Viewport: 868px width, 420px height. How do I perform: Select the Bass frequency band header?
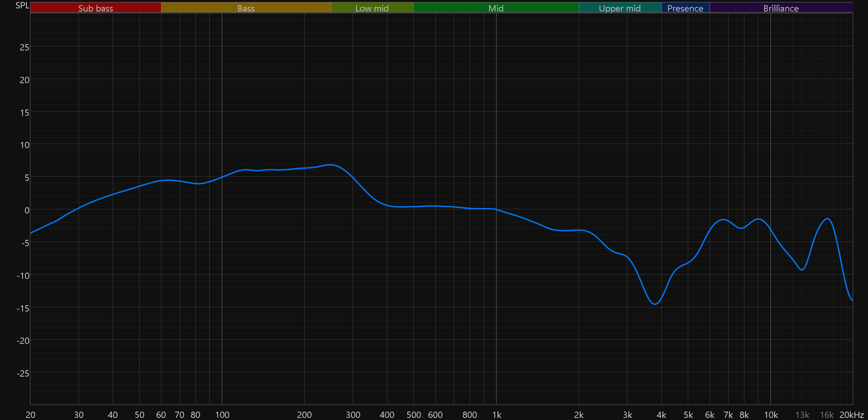(246, 8)
